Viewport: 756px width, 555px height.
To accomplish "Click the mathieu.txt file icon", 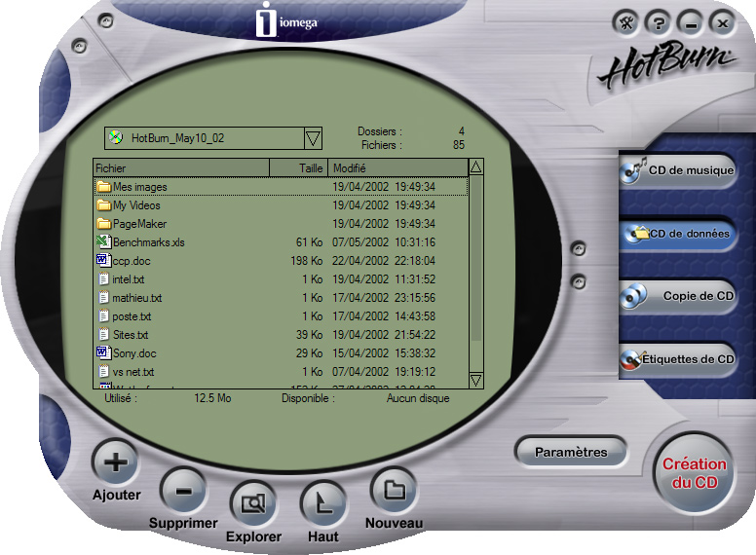I will (103, 298).
